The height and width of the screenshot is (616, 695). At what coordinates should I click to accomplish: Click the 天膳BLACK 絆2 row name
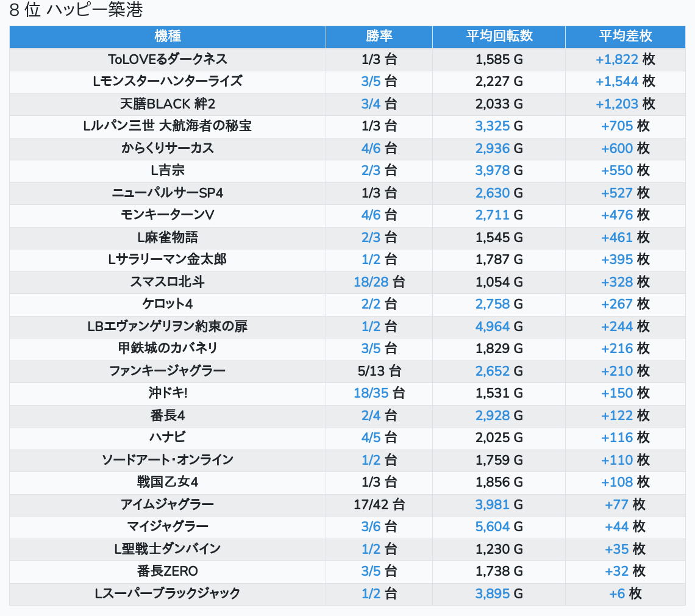pyautogui.click(x=168, y=104)
